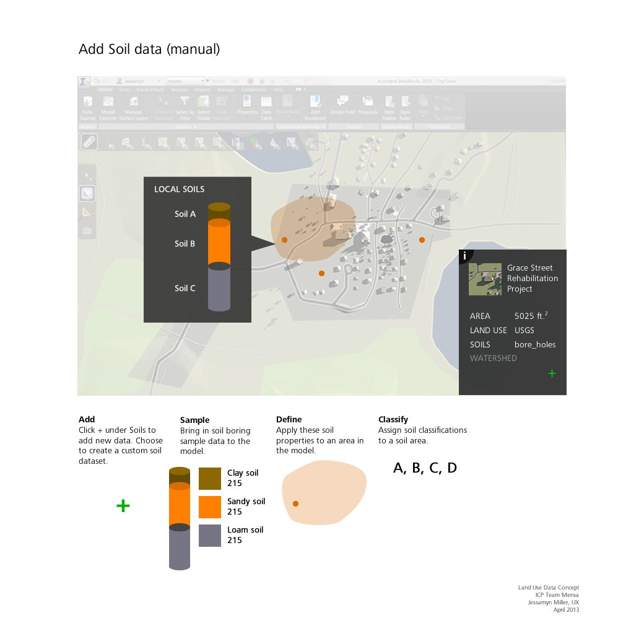The height and width of the screenshot is (644, 644).
Task: Click the Grace Street project thumbnail
Action: coord(485,279)
